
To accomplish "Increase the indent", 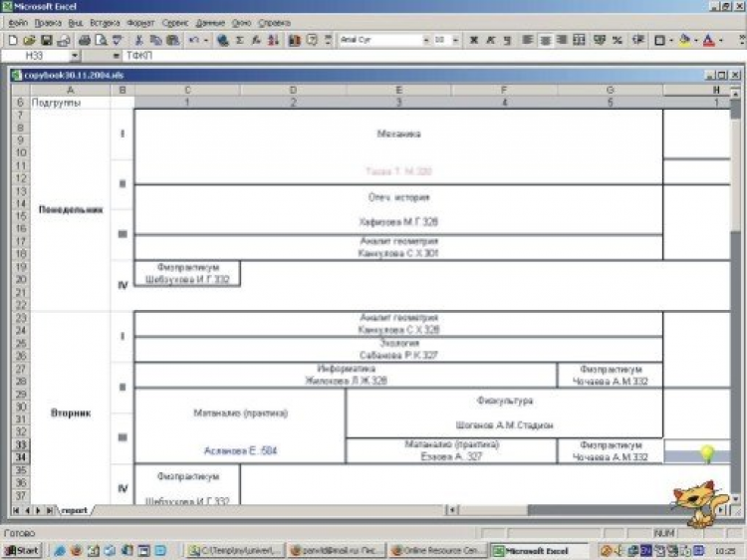I will (638, 41).
